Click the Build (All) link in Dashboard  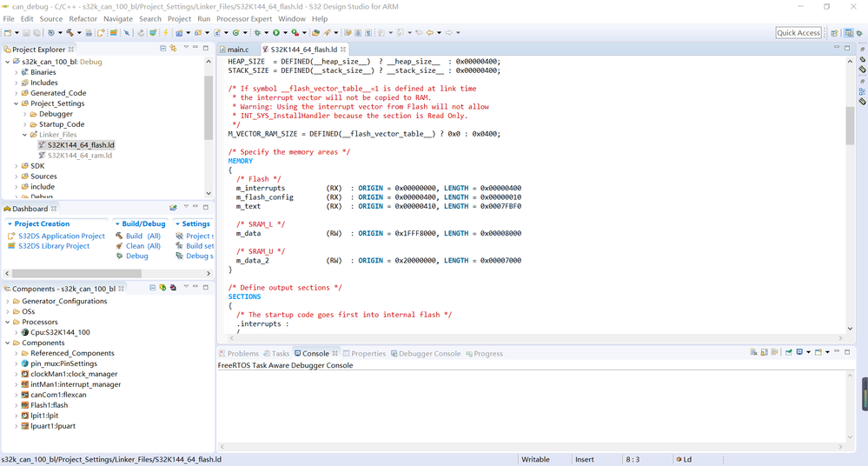pyautogui.click(x=142, y=236)
